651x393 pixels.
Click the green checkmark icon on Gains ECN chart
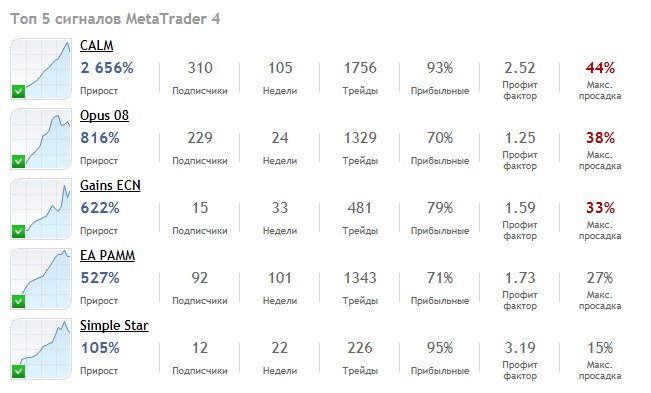coord(18,232)
